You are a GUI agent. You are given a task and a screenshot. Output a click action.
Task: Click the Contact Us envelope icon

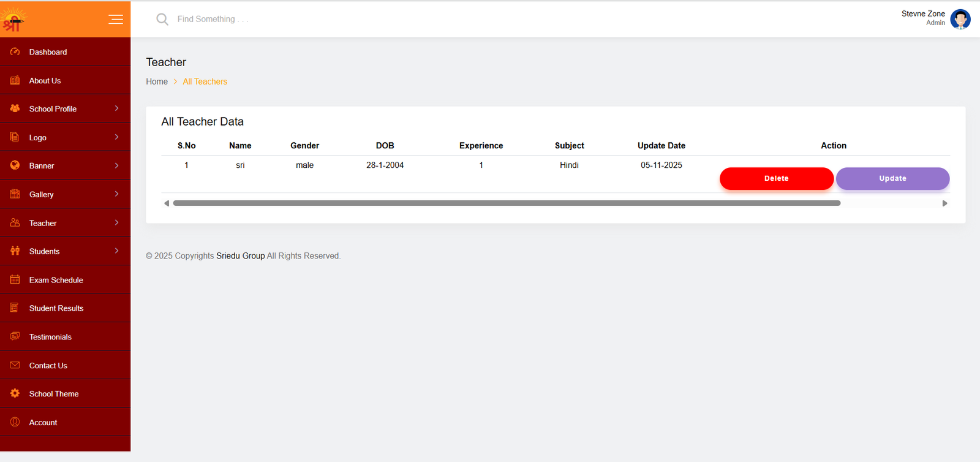coord(15,365)
